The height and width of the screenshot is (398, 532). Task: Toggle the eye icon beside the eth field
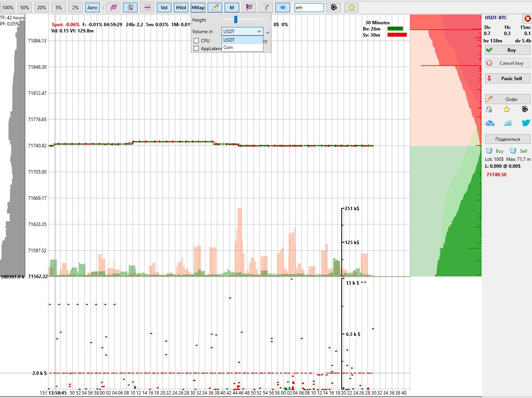click(334, 7)
